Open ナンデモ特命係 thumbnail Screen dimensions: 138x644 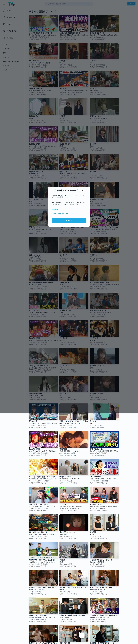point(44,23)
